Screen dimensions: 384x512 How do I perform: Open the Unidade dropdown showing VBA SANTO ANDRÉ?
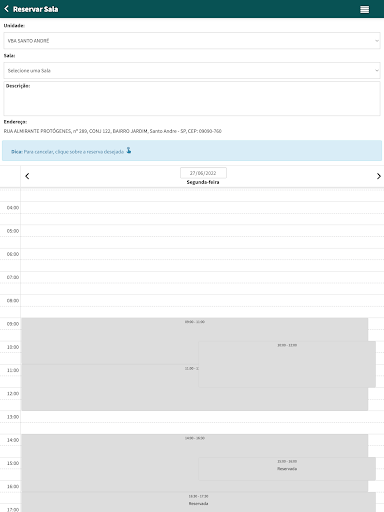click(192, 41)
